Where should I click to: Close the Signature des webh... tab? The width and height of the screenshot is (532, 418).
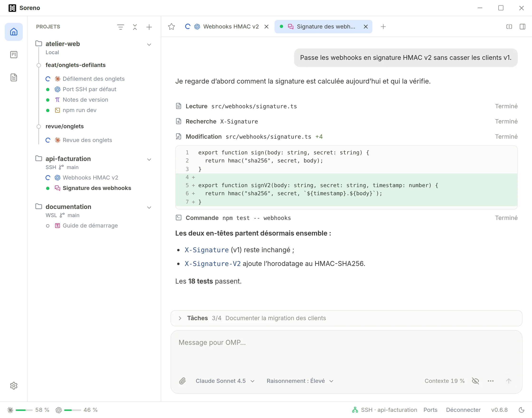click(x=366, y=26)
